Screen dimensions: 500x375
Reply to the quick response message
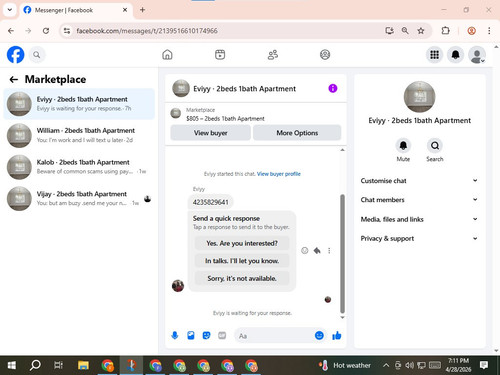[x=317, y=251]
